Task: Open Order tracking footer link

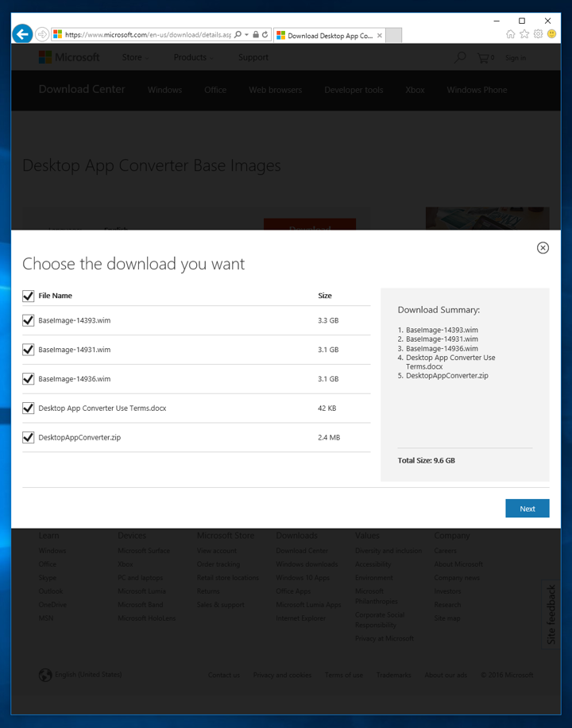Action: [218, 564]
